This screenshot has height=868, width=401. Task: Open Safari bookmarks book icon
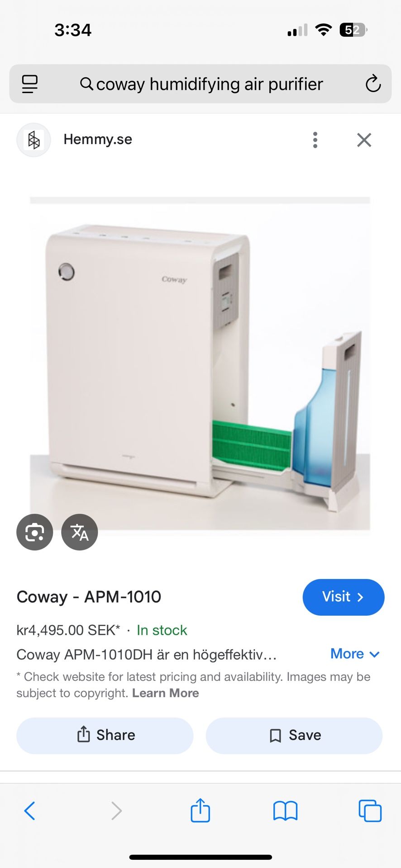285,811
